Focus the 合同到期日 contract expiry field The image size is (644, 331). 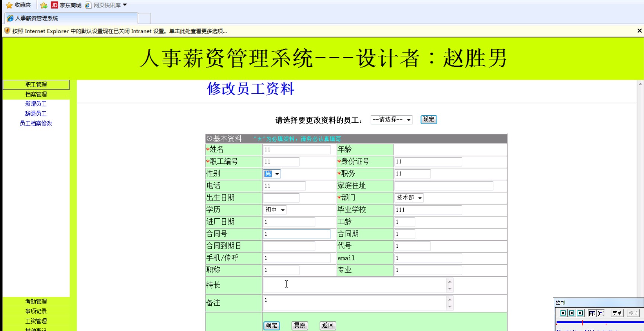click(289, 246)
